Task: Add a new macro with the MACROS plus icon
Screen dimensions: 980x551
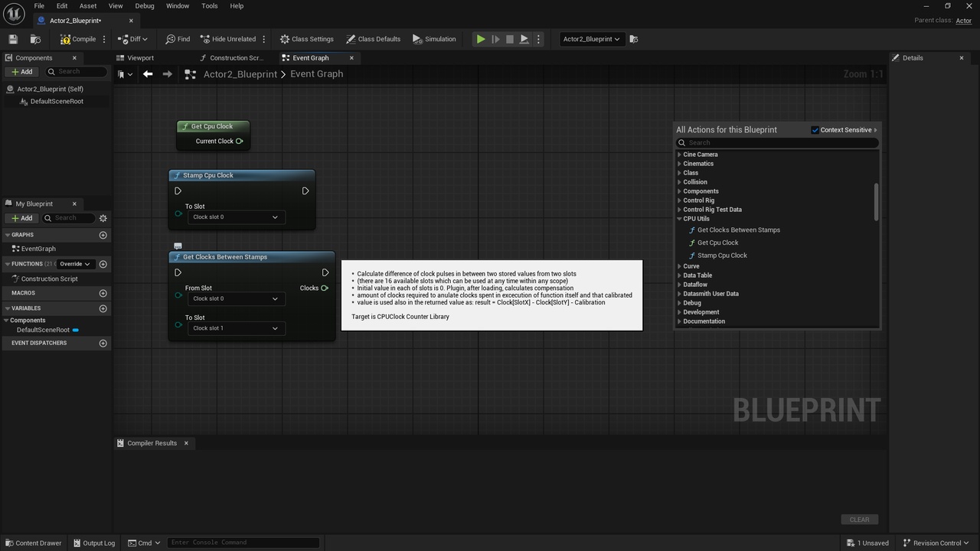Action: [103, 293]
